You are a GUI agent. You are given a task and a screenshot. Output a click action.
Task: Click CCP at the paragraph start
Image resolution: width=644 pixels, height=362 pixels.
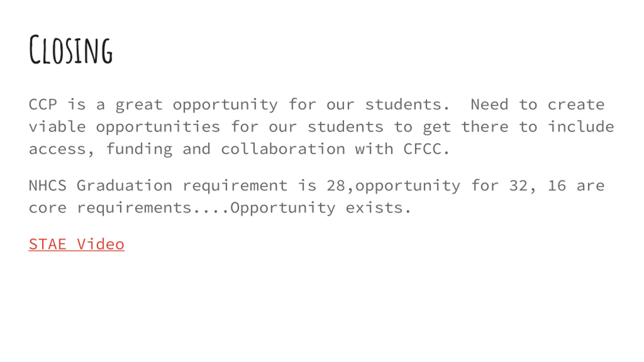click(43, 104)
